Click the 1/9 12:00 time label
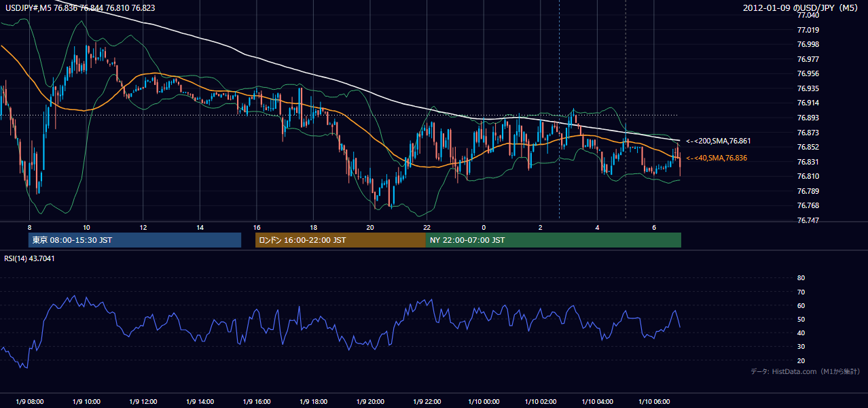 (x=143, y=401)
